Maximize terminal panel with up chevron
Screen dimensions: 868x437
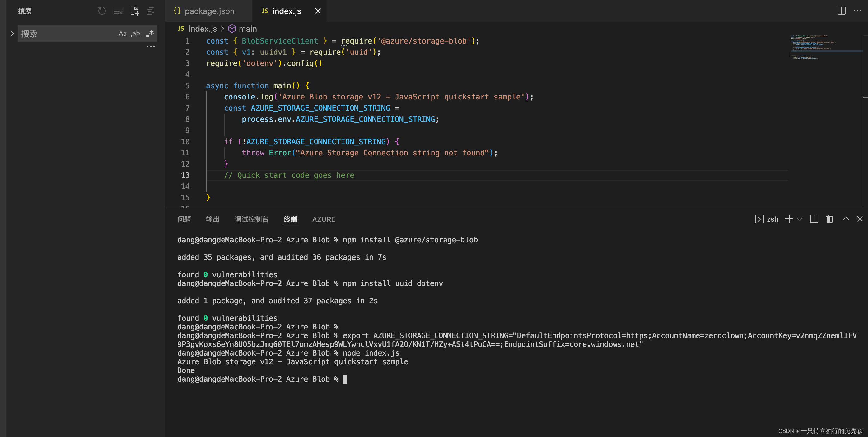point(846,219)
